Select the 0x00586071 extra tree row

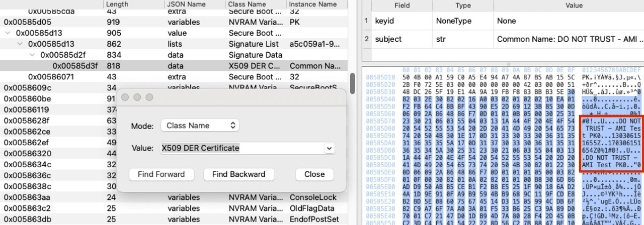(50, 77)
